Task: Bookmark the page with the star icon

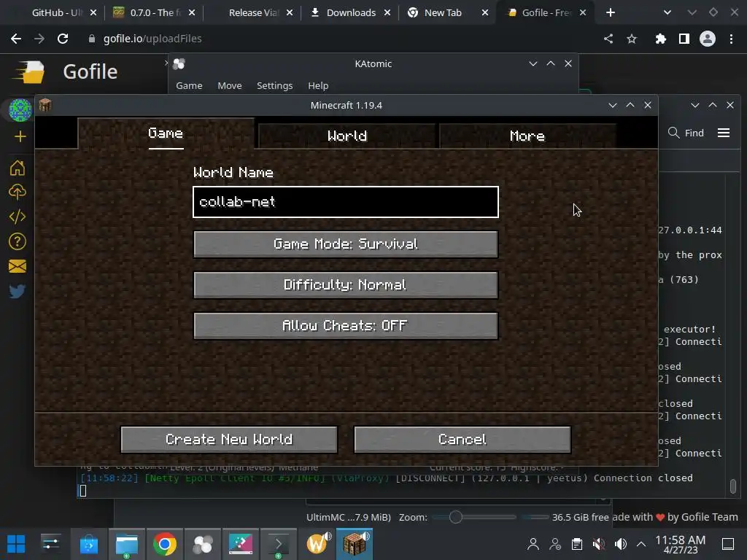Action: pyautogui.click(x=632, y=39)
